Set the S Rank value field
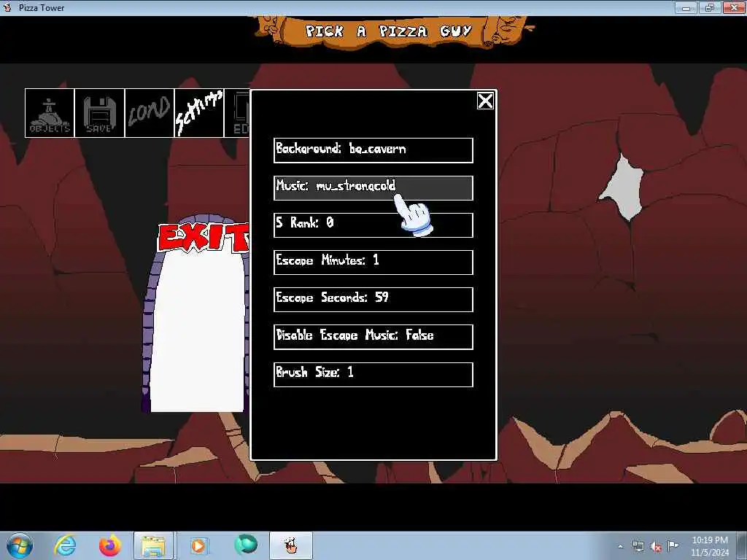 [x=373, y=225]
